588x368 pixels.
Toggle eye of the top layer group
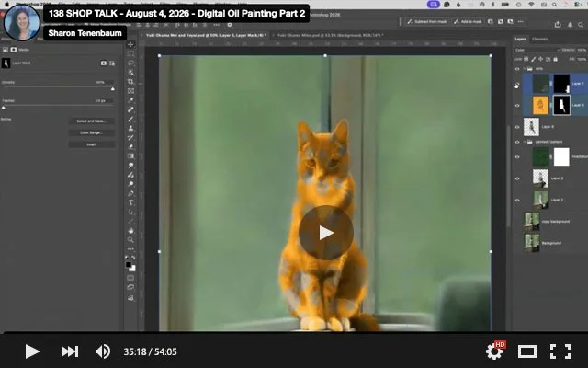(517, 69)
